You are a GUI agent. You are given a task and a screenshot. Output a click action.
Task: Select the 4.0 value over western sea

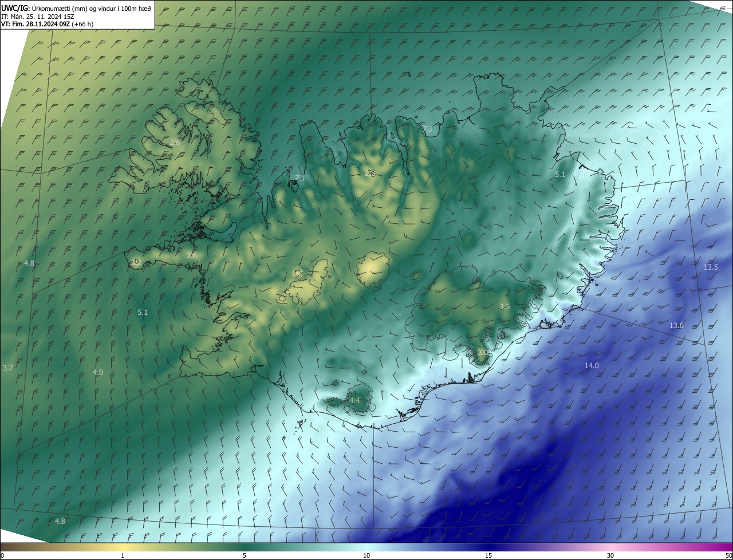(x=98, y=372)
